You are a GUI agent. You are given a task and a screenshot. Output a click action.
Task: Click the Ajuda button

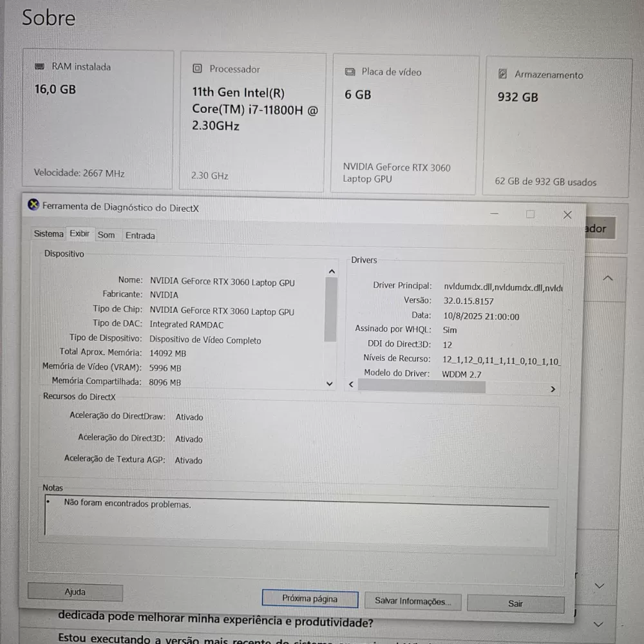pos(75,592)
